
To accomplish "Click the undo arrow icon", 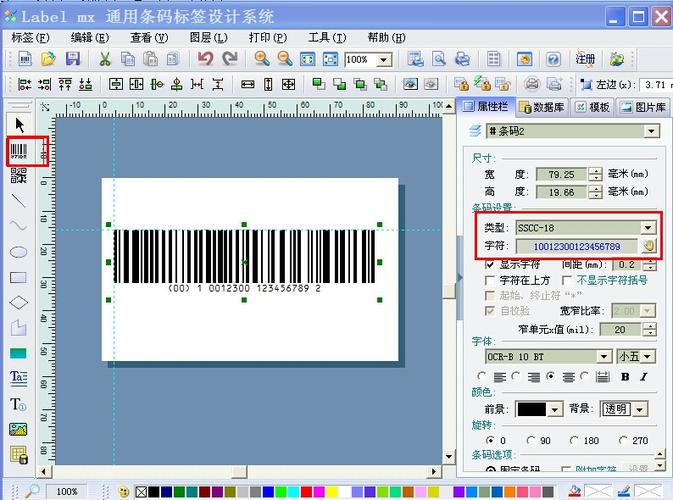I will point(205,60).
